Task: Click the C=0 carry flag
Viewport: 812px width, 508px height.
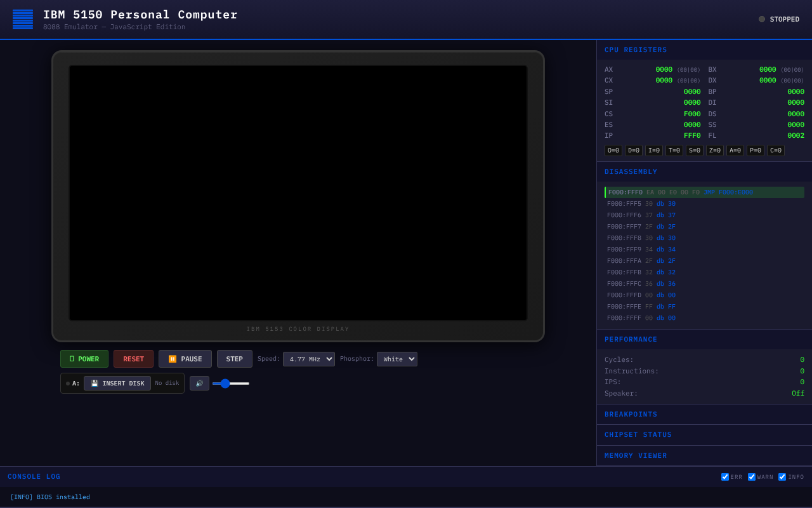Action: tap(776, 150)
